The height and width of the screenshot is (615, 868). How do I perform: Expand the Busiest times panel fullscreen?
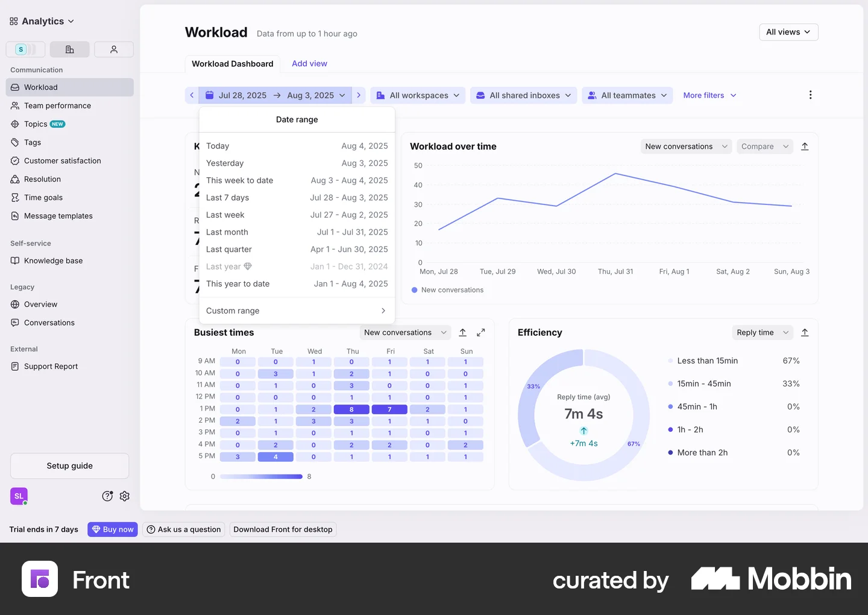coord(481,332)
